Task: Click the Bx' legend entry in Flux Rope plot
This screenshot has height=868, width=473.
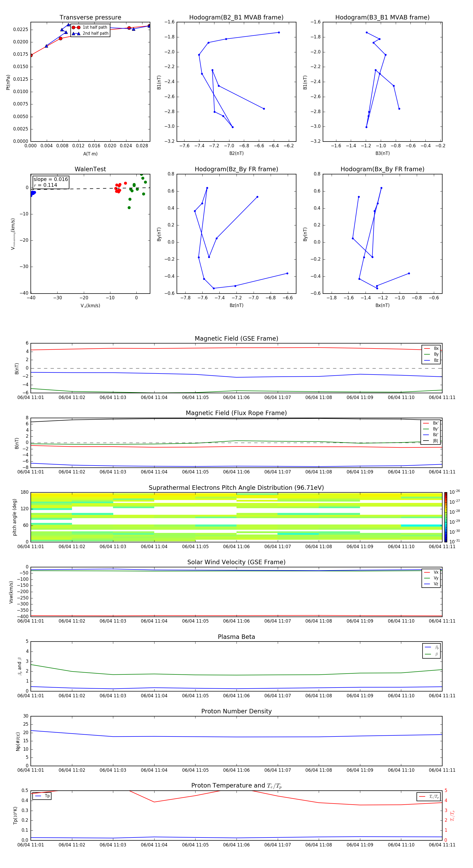Action: 431,423
